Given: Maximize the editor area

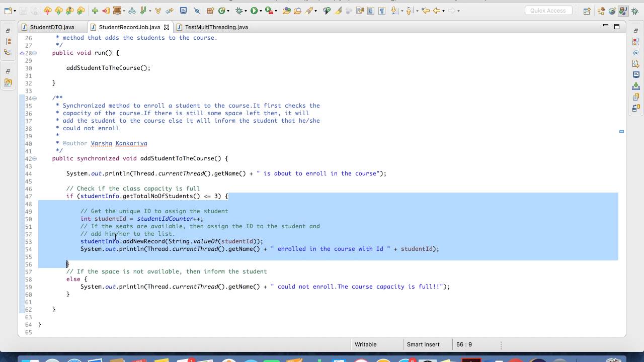Looking at the screenshot, I should tap(617, 26).
